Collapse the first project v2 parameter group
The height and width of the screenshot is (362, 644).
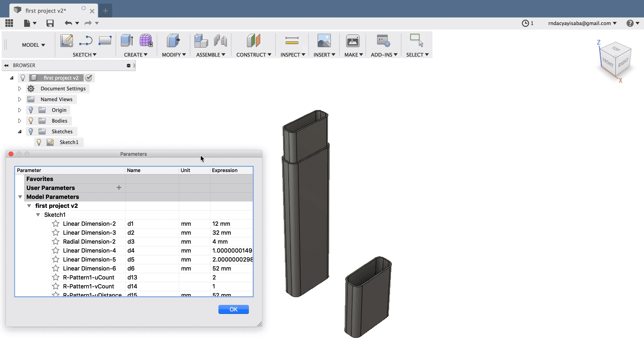(x=29, y=206)
